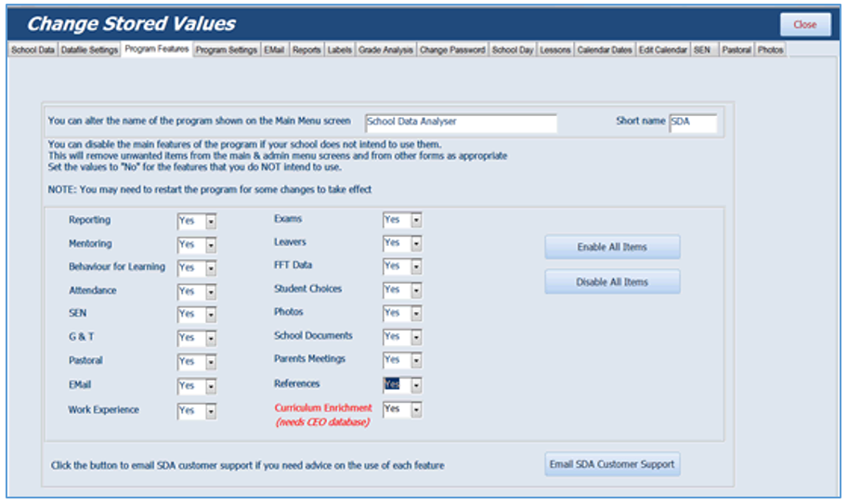Image resolution: width=847 pixels, height=504 pixels.
Task: Click the Reporting label text
Action: click(90, 220)
